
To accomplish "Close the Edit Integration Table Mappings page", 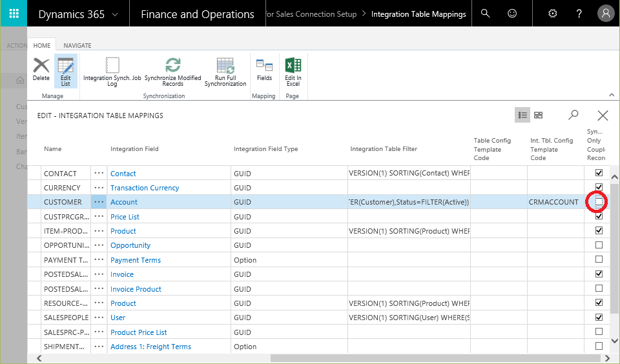I will point(603,116).
